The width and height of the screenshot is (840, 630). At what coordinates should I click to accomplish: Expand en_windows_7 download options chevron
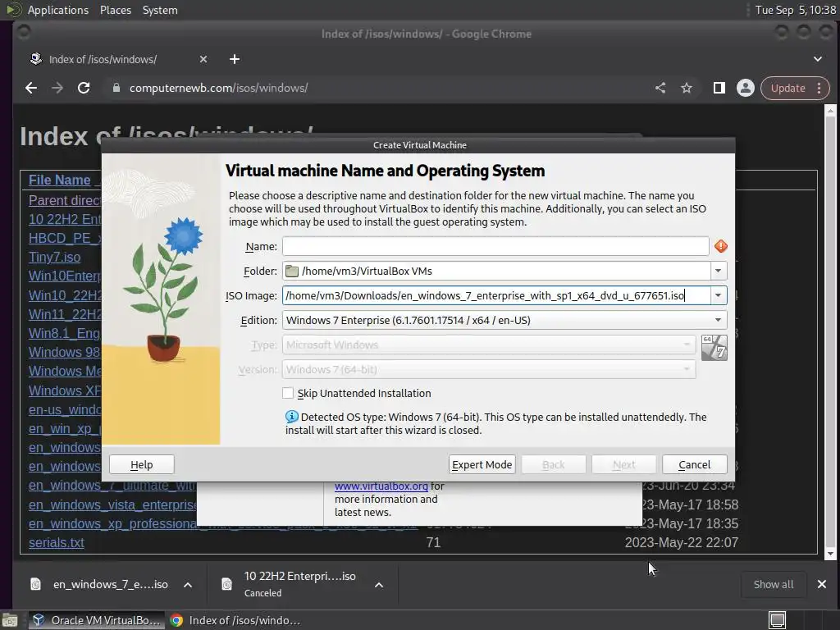coord(188,585)
